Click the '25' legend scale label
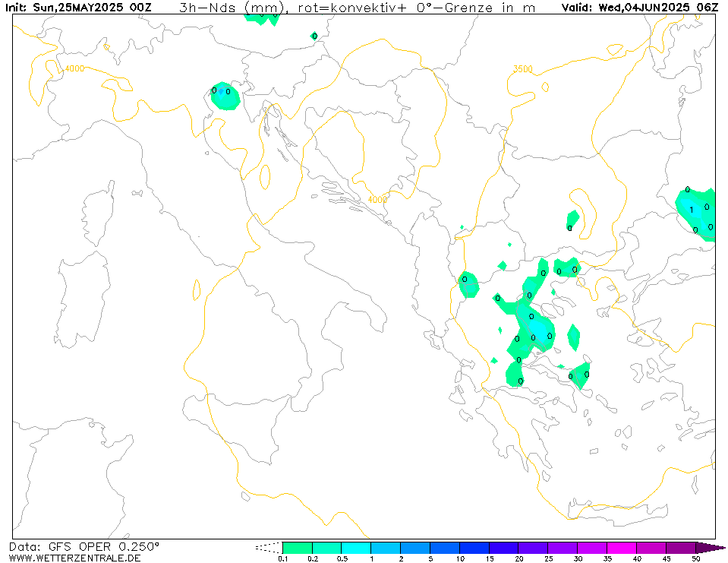The image size is (728, 563). pos(548,558)
